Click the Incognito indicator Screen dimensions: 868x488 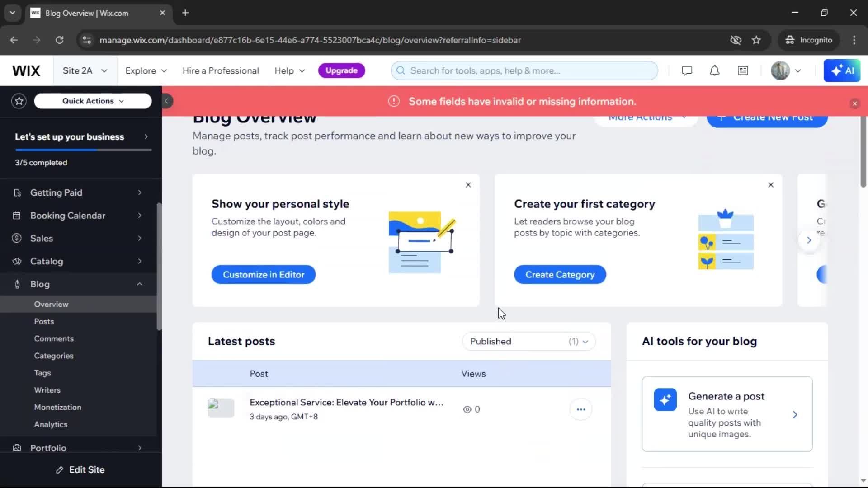[x=809, y=40]
